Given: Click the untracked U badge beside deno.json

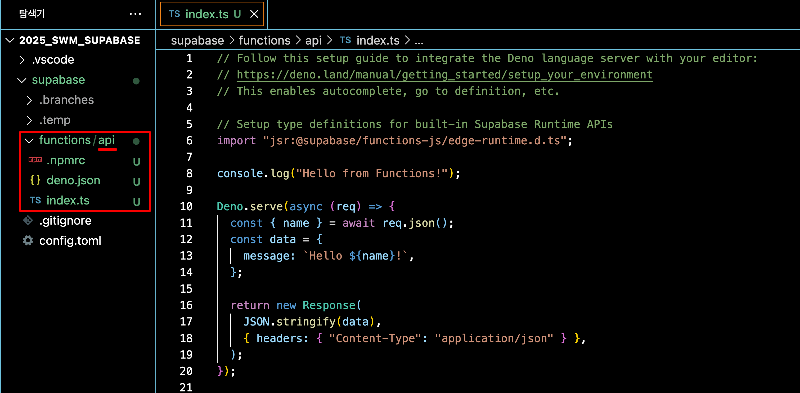Looking at the screenshot, I should pos(136,182).
